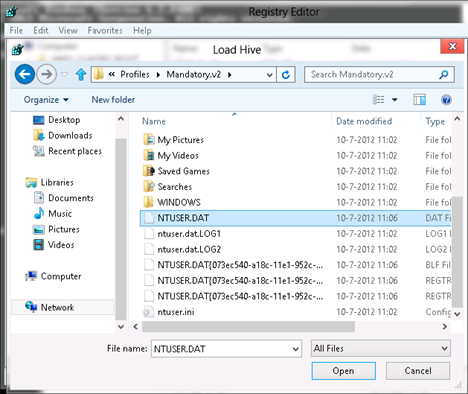Open the Favorites menu in Registry Editor

coord(105,31)
